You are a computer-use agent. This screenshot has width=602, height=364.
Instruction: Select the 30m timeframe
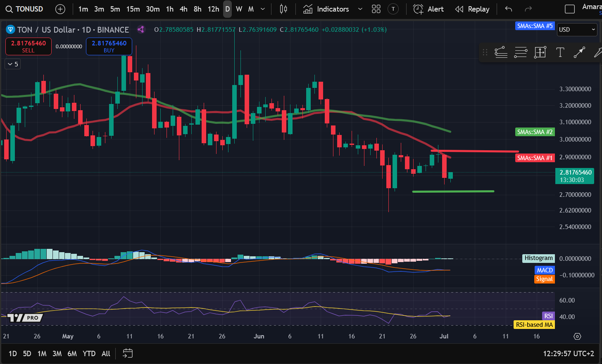coord(153,9)
